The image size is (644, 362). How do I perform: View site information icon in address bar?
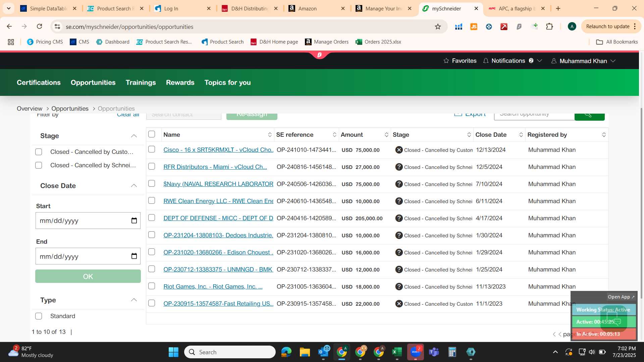[57, 26]
